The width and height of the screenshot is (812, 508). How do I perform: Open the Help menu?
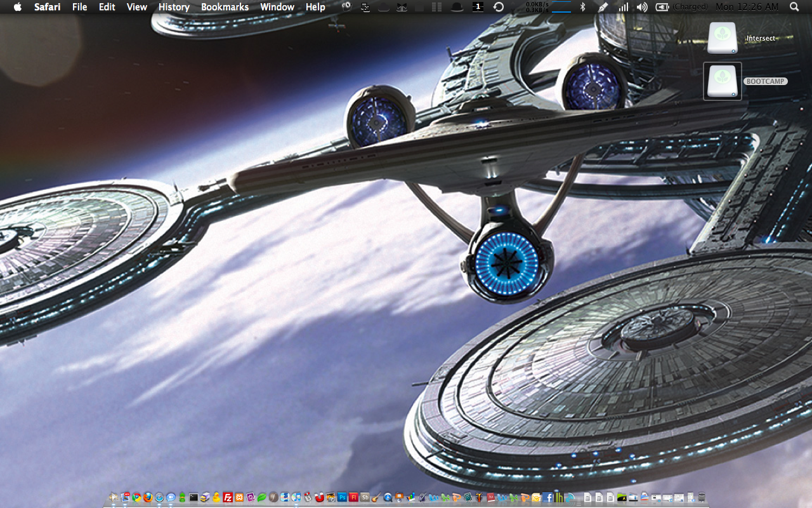click(315, 7)
